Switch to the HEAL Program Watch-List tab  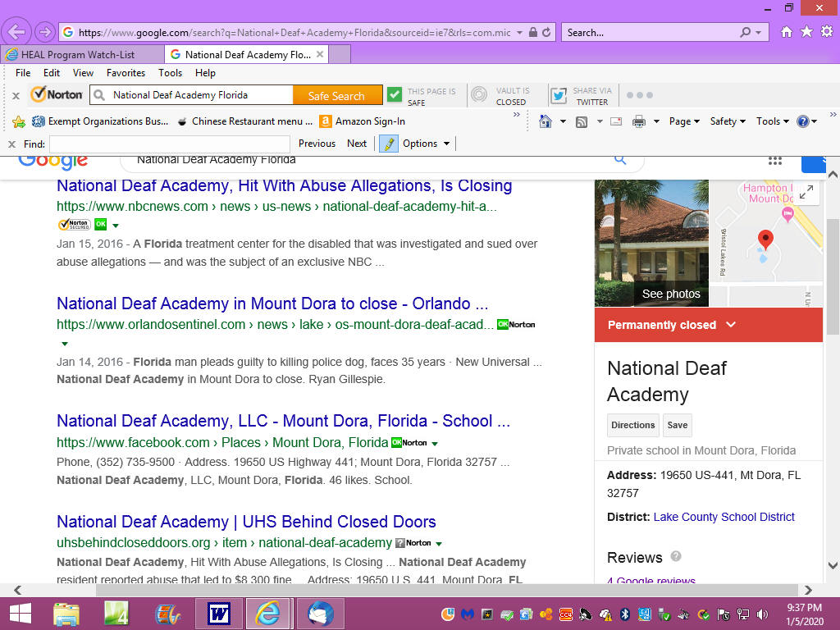(x=83, y=55)
